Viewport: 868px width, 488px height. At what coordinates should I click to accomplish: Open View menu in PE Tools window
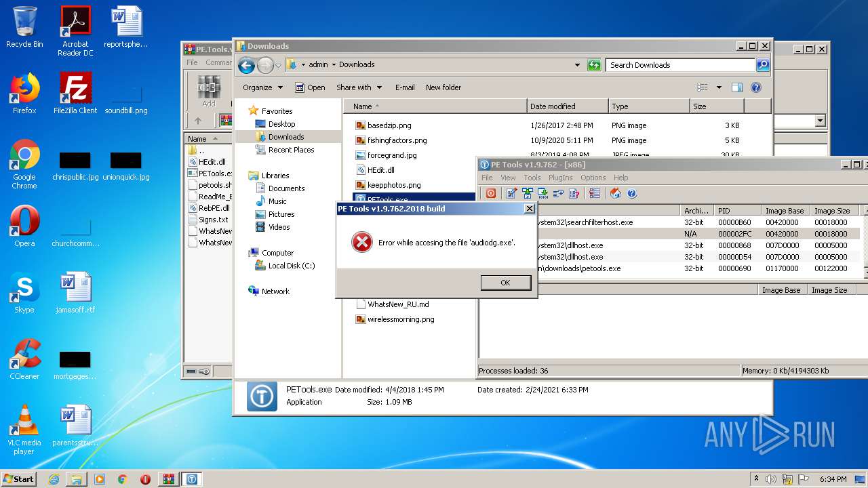(508, 178)
